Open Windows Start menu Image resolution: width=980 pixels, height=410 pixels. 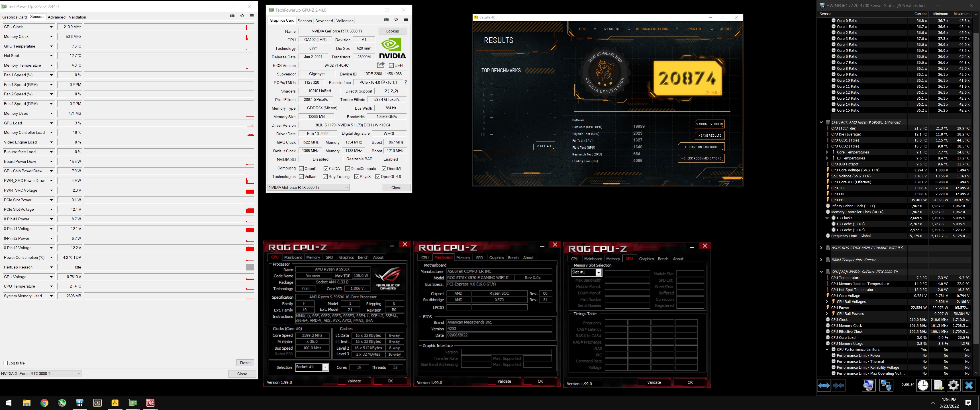(8, 403)
